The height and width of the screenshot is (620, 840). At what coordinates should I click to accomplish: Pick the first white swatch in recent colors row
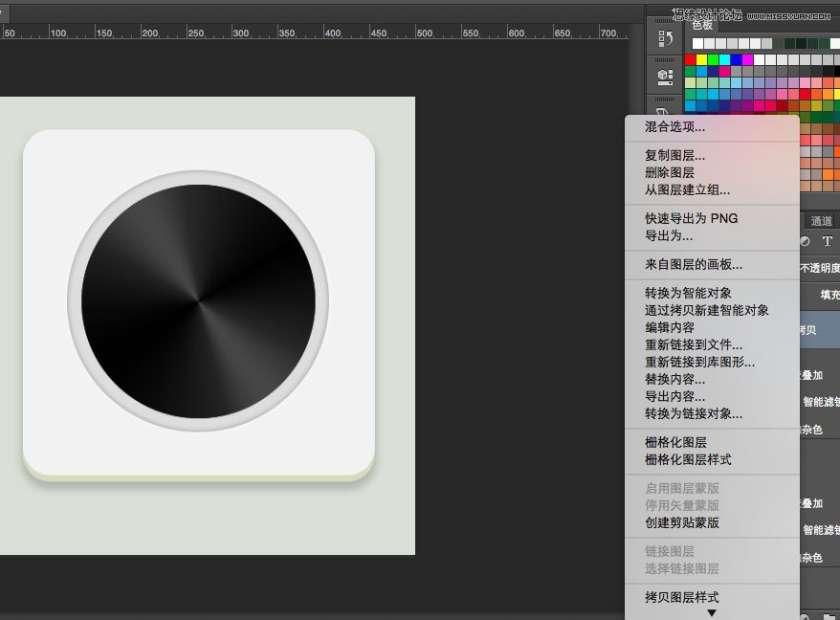pyautogui.click(x=697, y=43)
